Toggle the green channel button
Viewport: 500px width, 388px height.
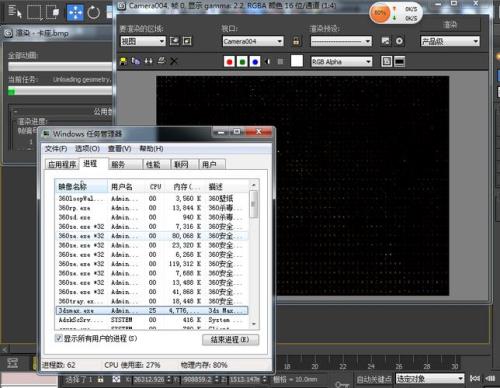[x=242, y=62]
